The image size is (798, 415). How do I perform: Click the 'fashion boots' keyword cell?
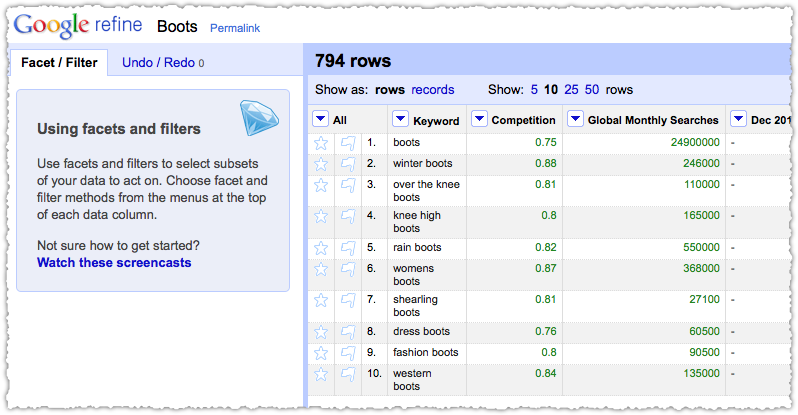pyautogui.click(x=425, y=352)
